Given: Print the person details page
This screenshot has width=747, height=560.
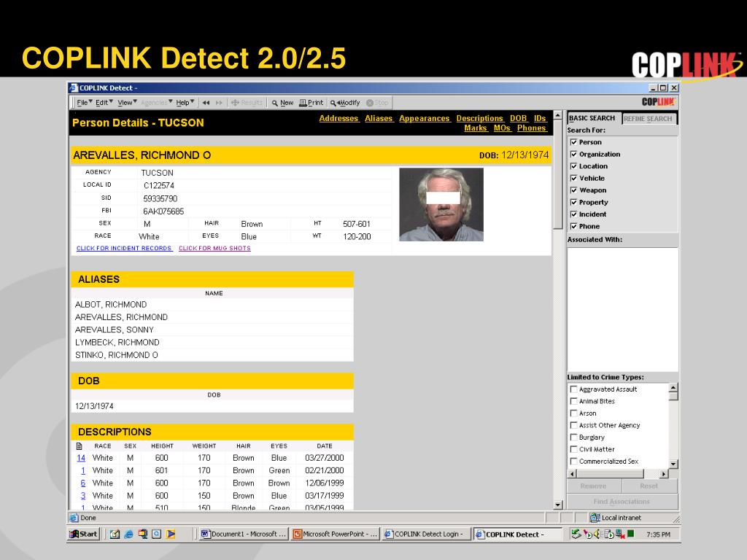Looking at the screenshot, I should (x=311, y=102).
